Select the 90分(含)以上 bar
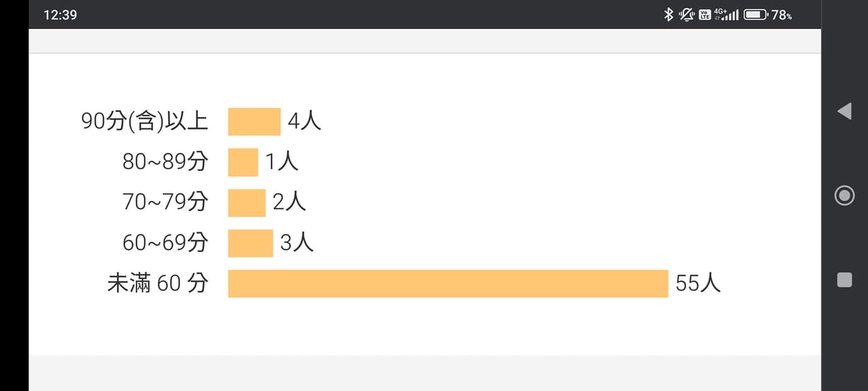The width and height of the screenshot is (868, 391). pyautogui.click(x=254, y=122)
